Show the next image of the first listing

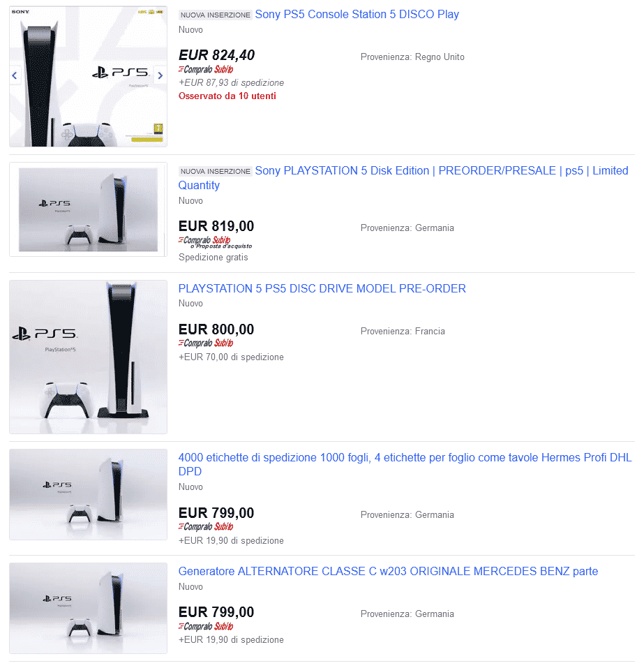coord(160,76)
